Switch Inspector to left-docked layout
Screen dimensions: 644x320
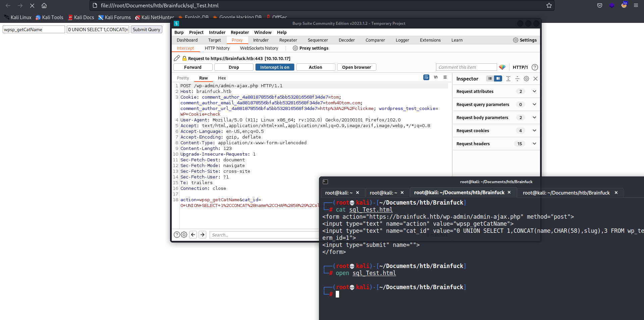490,78
